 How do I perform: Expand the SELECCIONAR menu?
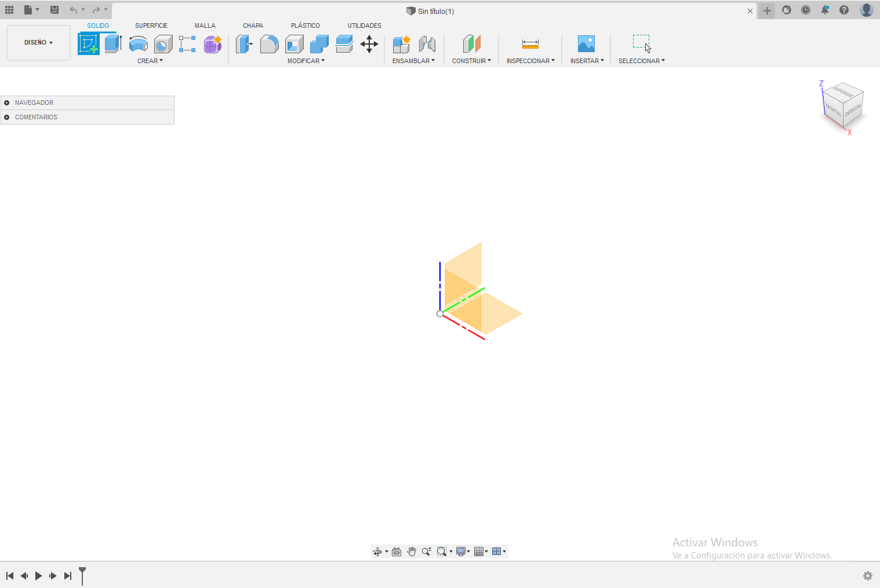point(641,61)
